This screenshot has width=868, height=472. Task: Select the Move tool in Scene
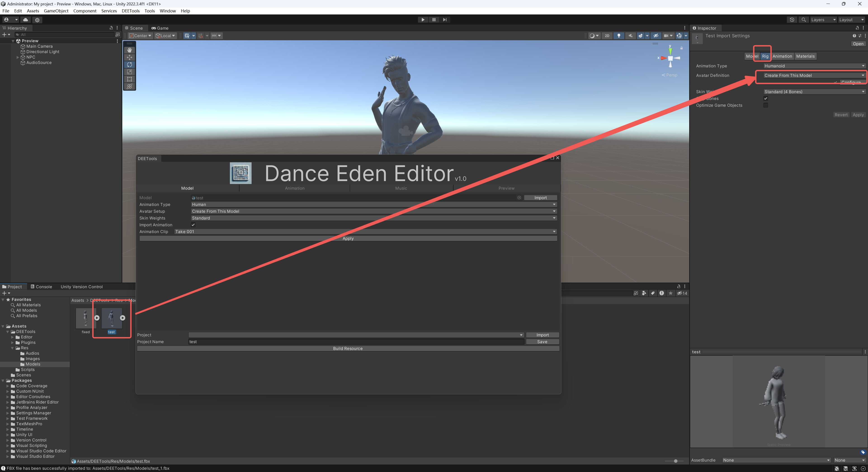coord(129,57)
